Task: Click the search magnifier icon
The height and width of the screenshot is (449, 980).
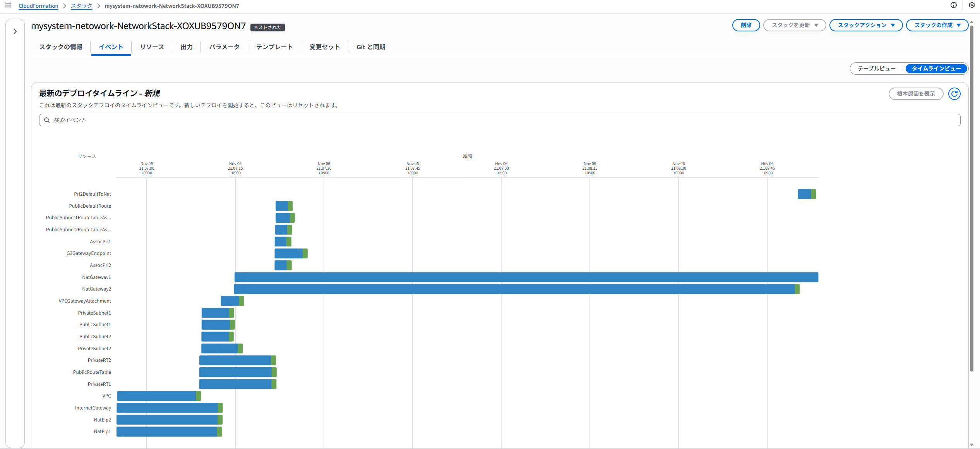Action: coord(47,120)
